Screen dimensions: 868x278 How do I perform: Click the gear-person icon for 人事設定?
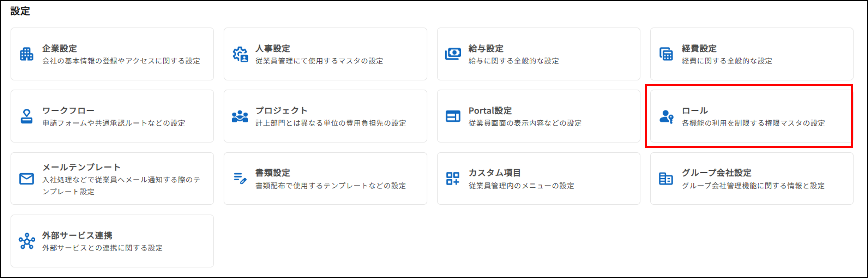240,54
